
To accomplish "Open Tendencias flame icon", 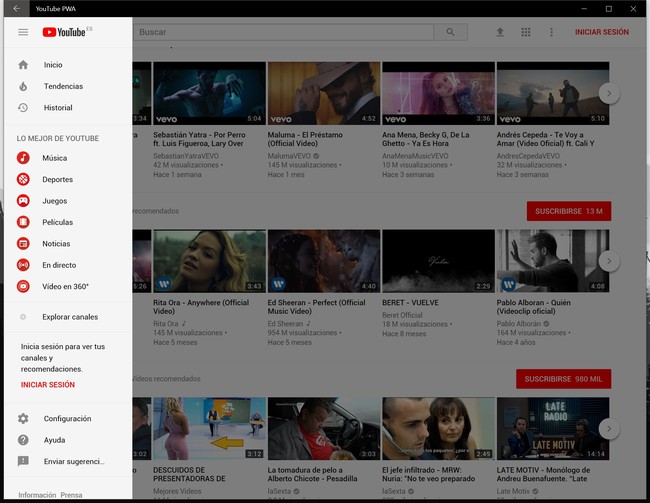I will click(x=23, y=86).
